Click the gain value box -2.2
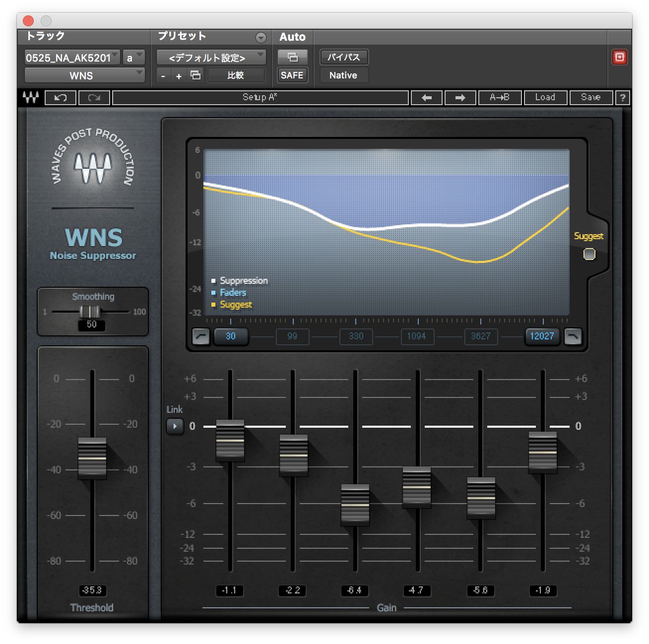Viewport: 649px width, 644px height. 293,590
